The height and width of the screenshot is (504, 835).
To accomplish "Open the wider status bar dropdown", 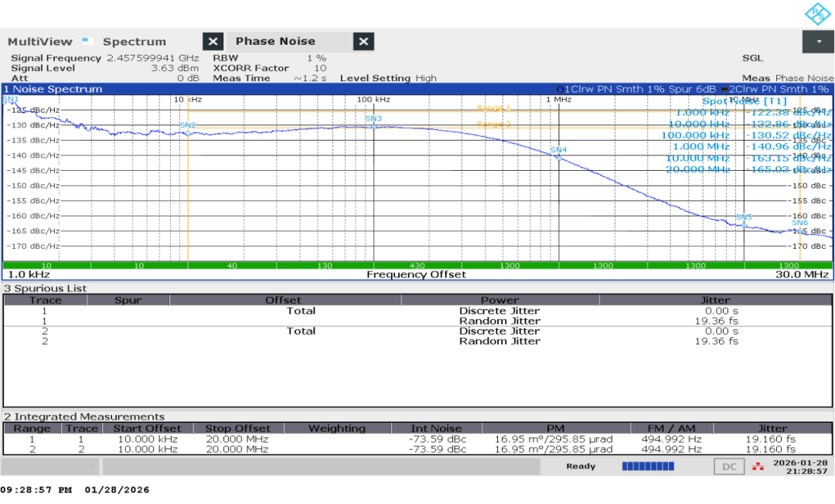I will pos(322,467).
